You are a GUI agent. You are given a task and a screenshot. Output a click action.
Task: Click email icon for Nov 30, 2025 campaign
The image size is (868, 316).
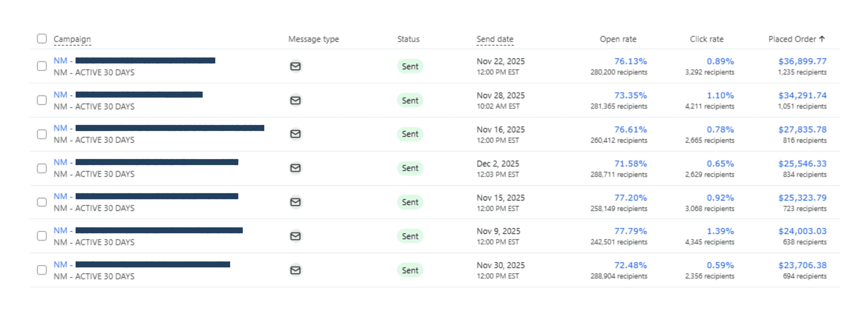tap(295, 270)
